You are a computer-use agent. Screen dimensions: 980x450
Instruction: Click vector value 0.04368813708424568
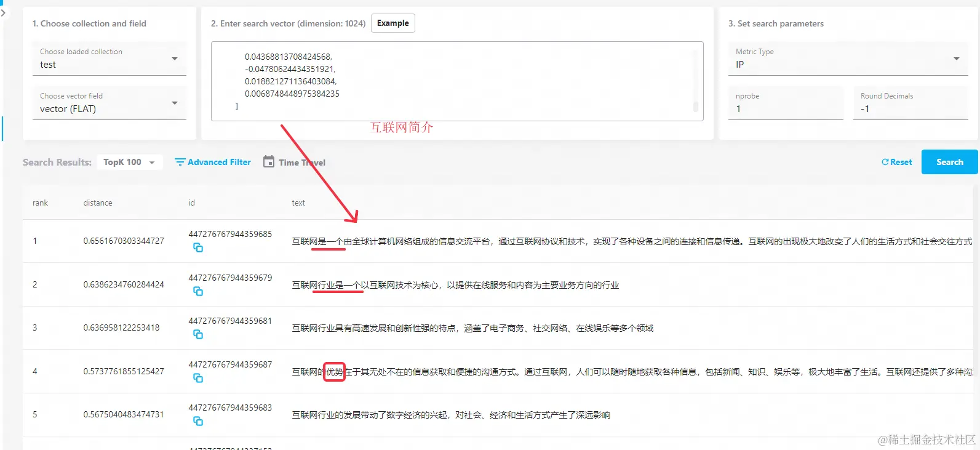pos(289,57)
